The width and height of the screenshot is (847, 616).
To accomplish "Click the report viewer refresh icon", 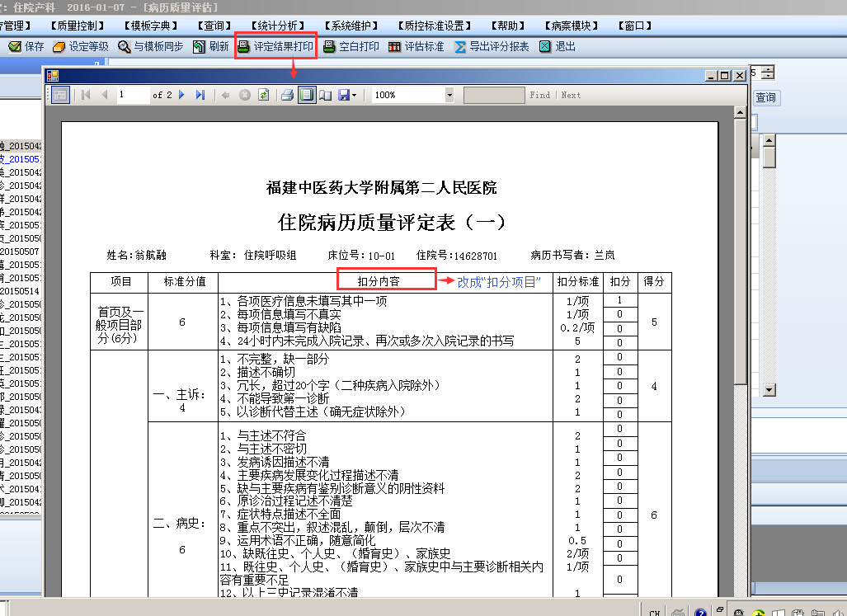I will (x=263, y=95).
